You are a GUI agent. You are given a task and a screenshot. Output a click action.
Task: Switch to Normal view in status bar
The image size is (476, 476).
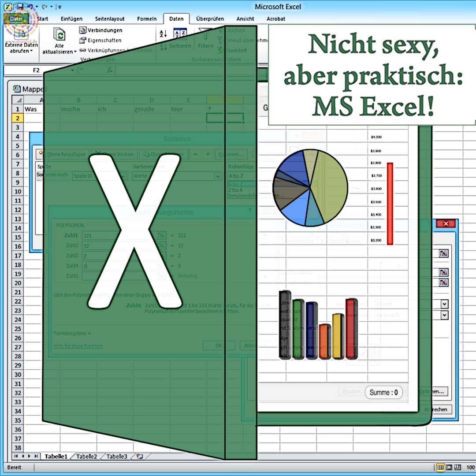(x=440, y=467)
